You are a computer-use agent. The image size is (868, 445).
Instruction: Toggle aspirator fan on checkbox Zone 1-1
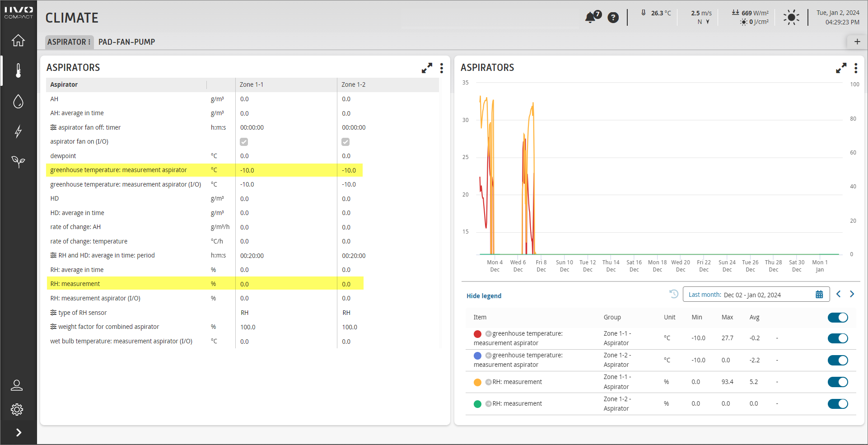click(244, 142)
